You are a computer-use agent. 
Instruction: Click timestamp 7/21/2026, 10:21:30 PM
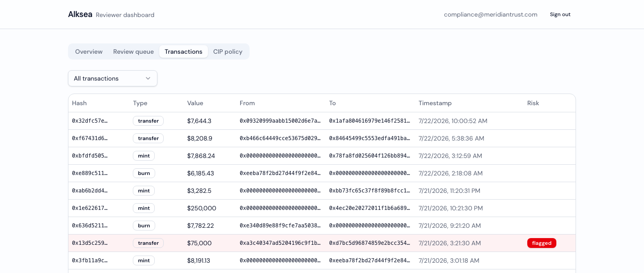450,208
